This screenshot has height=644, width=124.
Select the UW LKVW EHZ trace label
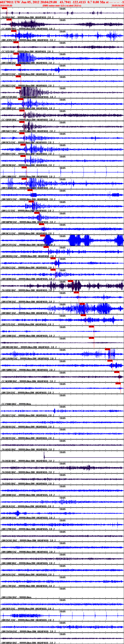29,359
